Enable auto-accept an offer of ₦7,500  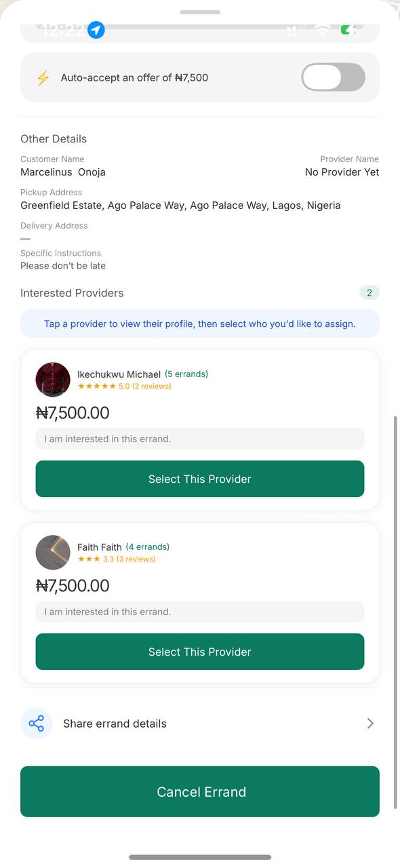[x=333, y=77]
